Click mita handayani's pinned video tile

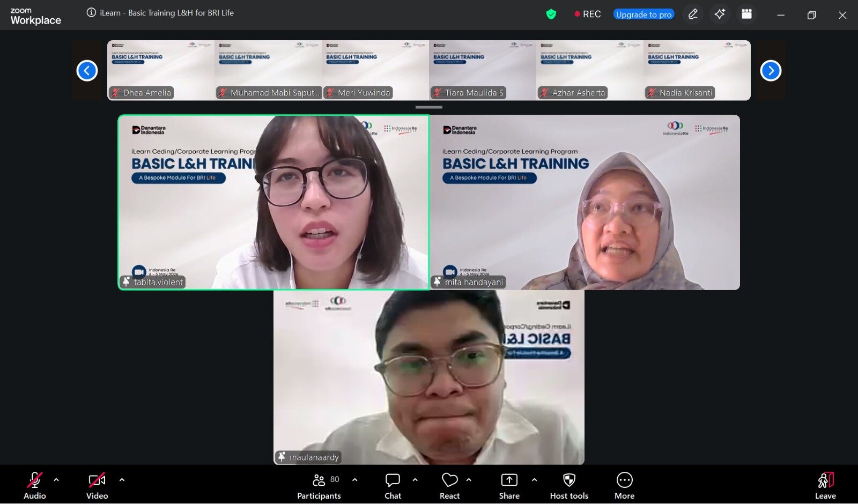(x=585, y=202)
